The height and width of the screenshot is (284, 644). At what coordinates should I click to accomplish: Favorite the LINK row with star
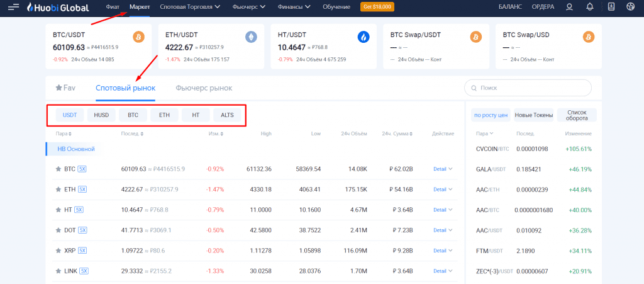58,271
